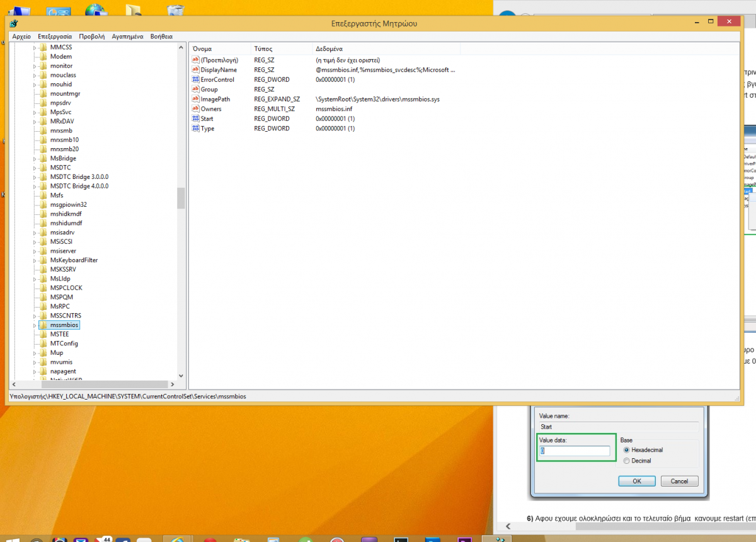Click the MsRPC key's folder icon
The height and width of the screenshot is (542, 756).
[43, 306]
